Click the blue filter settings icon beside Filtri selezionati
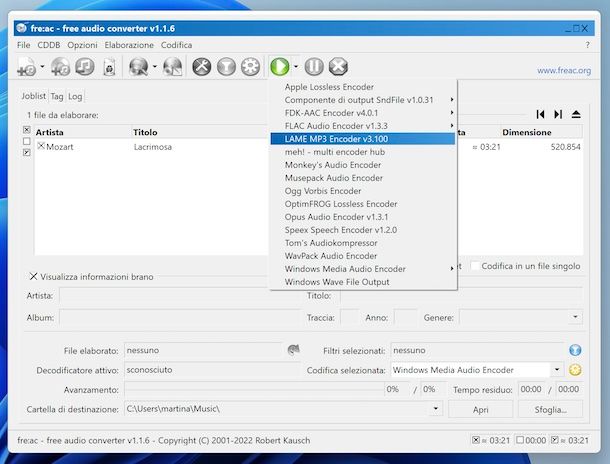 click(575, 350)
